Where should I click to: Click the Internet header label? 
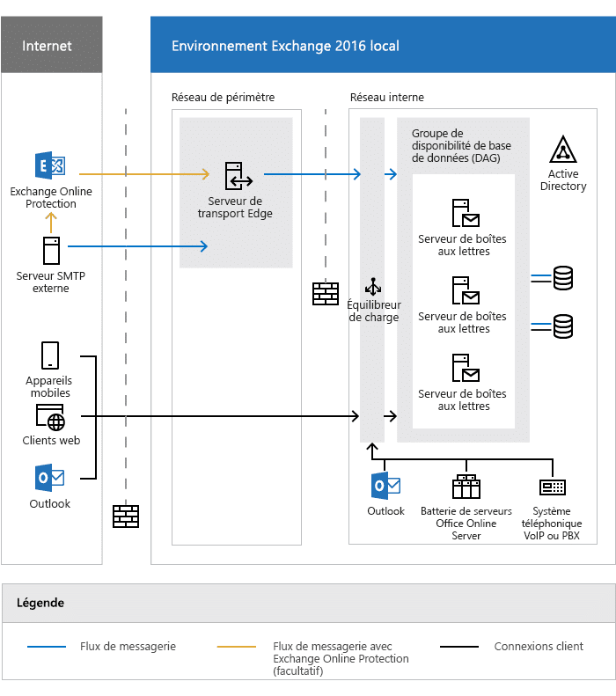pos(47,46)
